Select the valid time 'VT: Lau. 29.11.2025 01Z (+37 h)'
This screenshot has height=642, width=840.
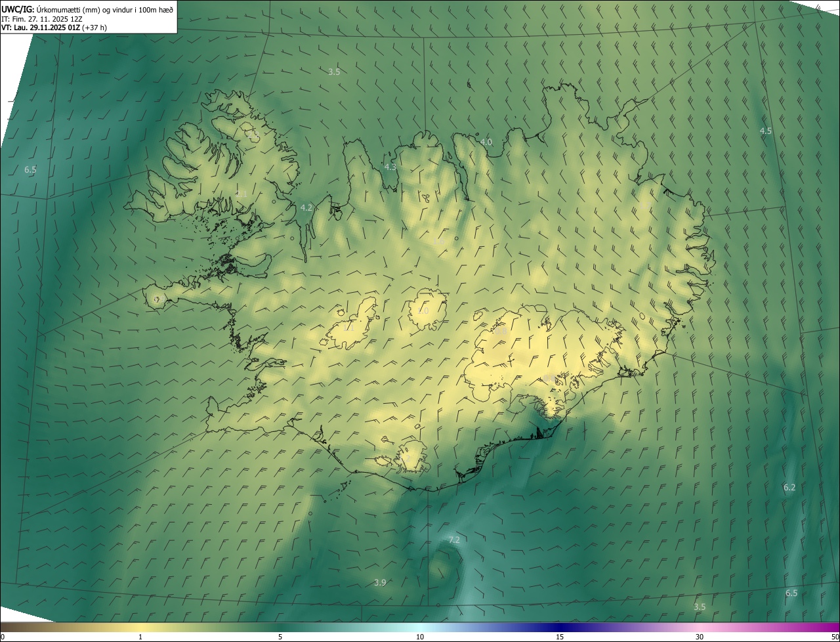click(x=54, y=28)
